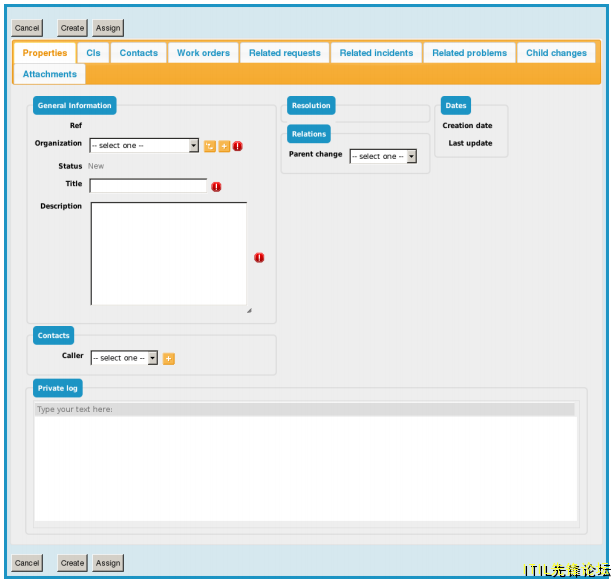Click the top Create button
This screenshot has height=581, width=611.
click(72, 28)
